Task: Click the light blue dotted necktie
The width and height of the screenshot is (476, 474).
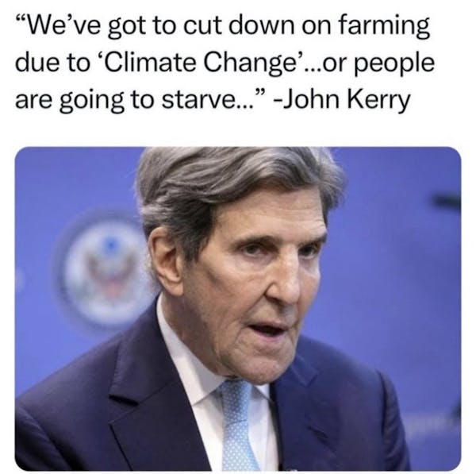Action: coord(238,426)
